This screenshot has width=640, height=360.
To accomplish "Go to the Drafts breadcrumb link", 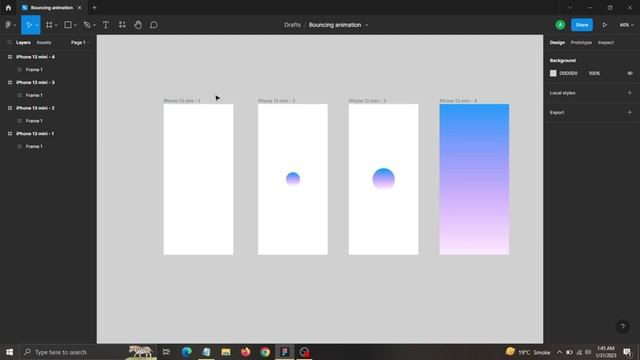I will pyautogui.click(x=292, y=25).
